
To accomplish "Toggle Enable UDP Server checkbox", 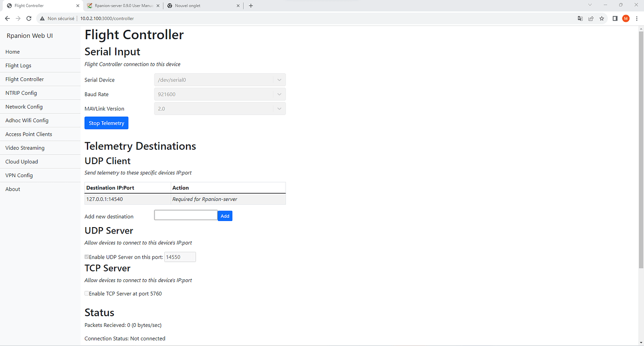I will click(87, 257).
